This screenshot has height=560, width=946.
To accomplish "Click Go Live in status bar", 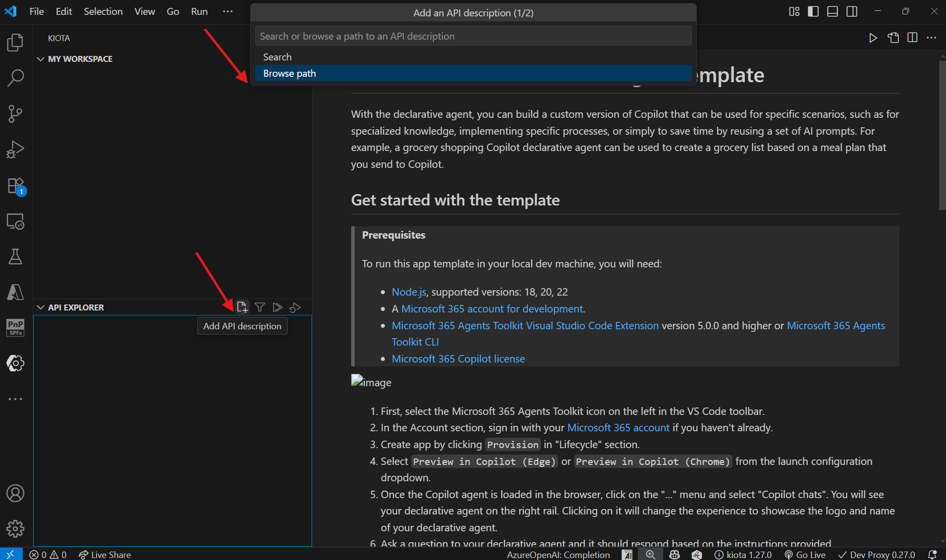I will click(805, 555).
